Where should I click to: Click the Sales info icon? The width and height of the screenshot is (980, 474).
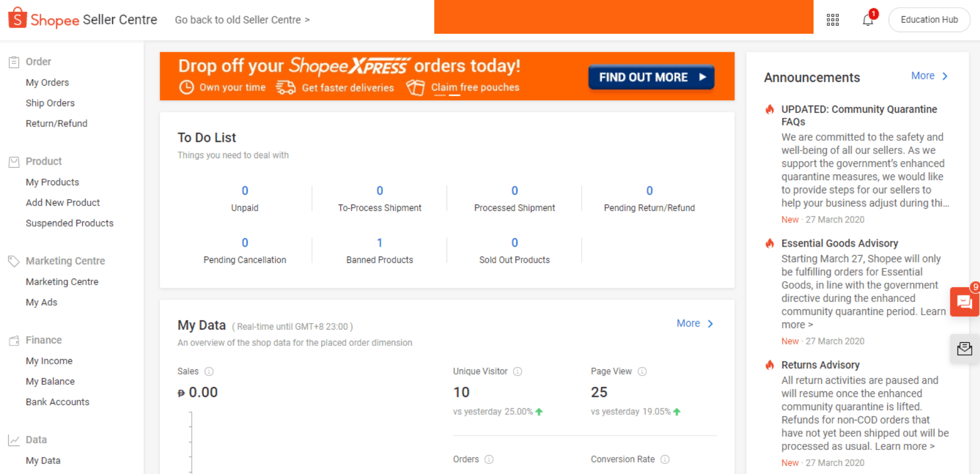coord(209,371)
